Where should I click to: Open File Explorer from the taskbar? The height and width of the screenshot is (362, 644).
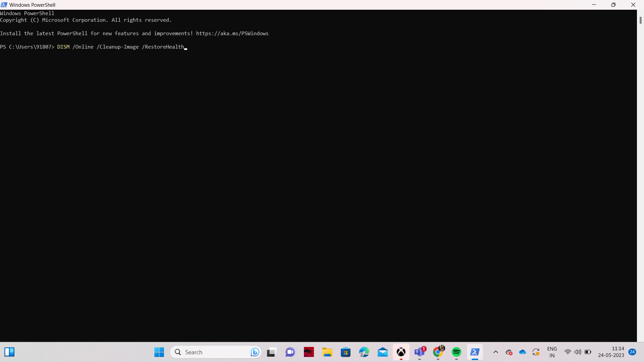[x=327, y=352]
